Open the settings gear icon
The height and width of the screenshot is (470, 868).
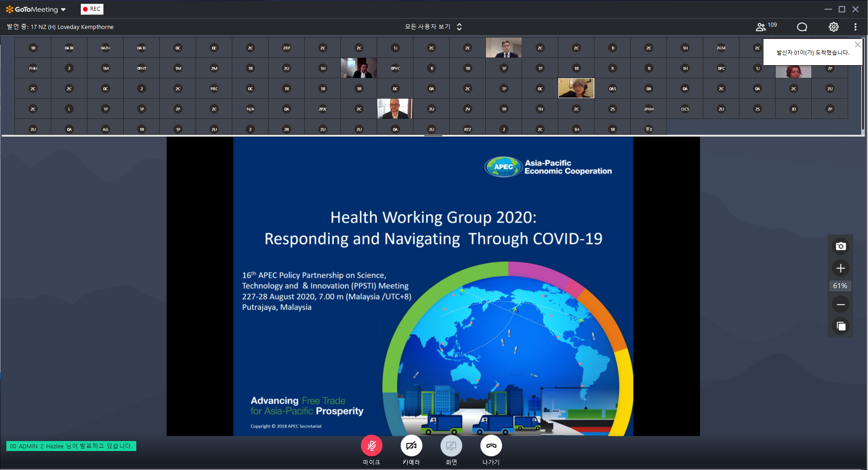point(833,27)
